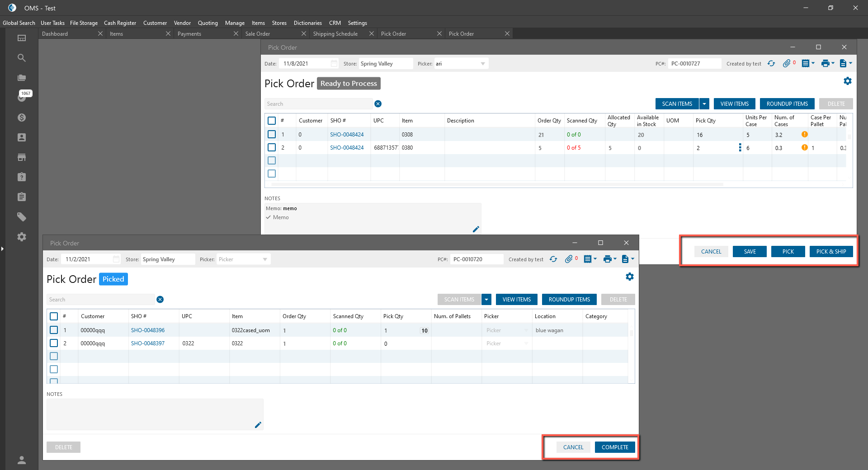Expand the Scan Items dropdown arrow in top window
Viewport: 868px width, 470px height.
coord(704,104)
